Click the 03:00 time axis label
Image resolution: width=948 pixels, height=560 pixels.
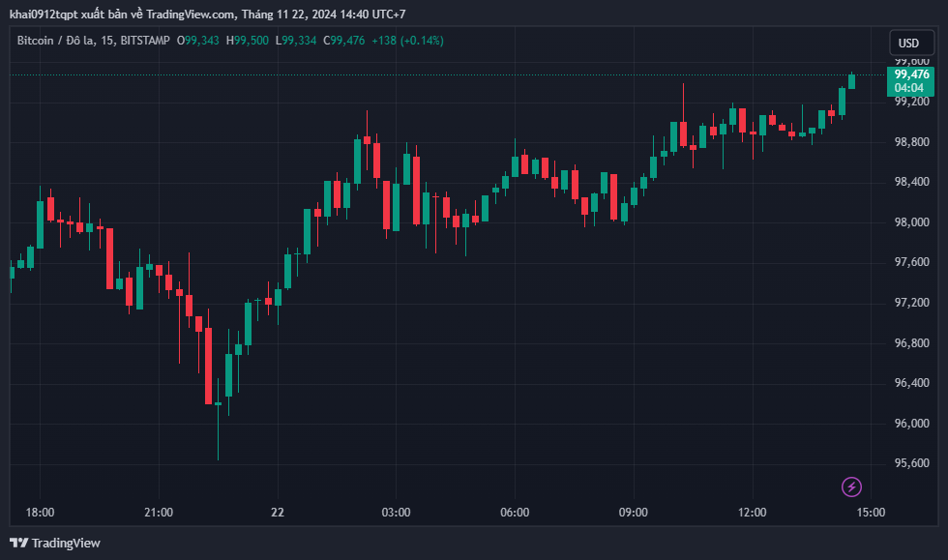point(396,513)
